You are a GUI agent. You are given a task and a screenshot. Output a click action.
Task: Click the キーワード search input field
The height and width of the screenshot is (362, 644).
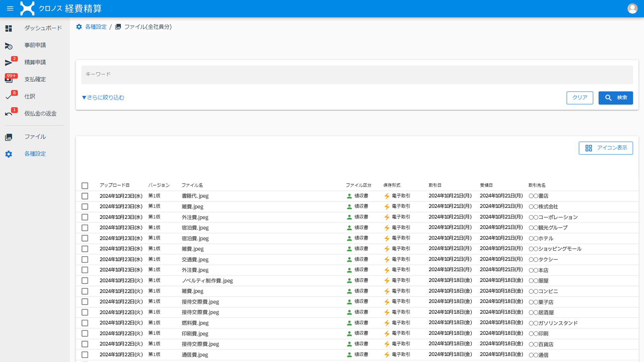(357, 75)
